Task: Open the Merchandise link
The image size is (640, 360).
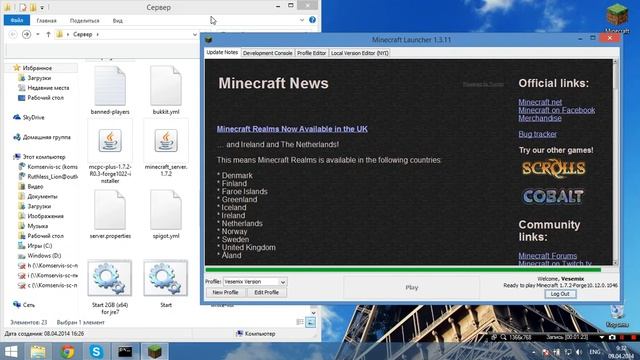Action: point(540,118)
